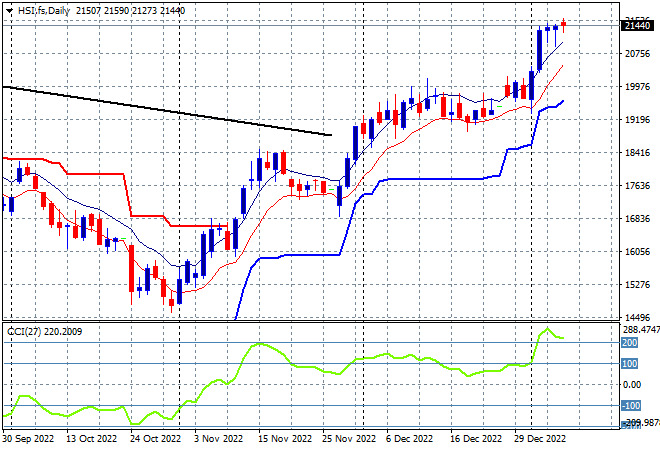Select the 6 Dec 2022 date label
This screenshot has height=450, width=660.
pyautogui.click(x=410, y=439)
